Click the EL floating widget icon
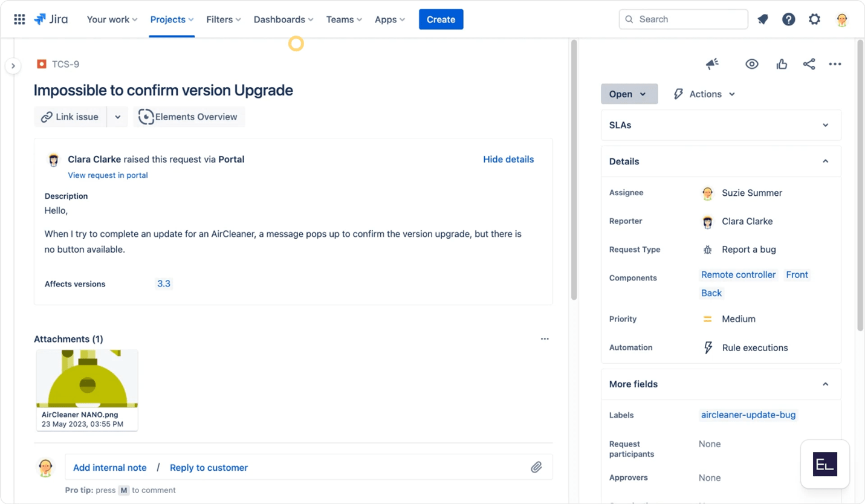 coord(825,464)
